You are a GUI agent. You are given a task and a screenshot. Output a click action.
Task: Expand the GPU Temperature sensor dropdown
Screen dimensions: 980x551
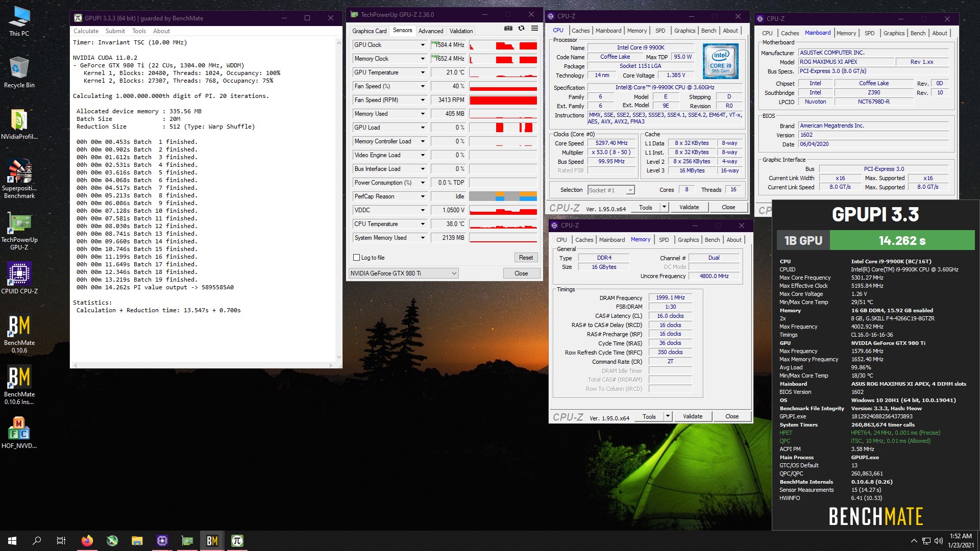(x=423, y=72)
